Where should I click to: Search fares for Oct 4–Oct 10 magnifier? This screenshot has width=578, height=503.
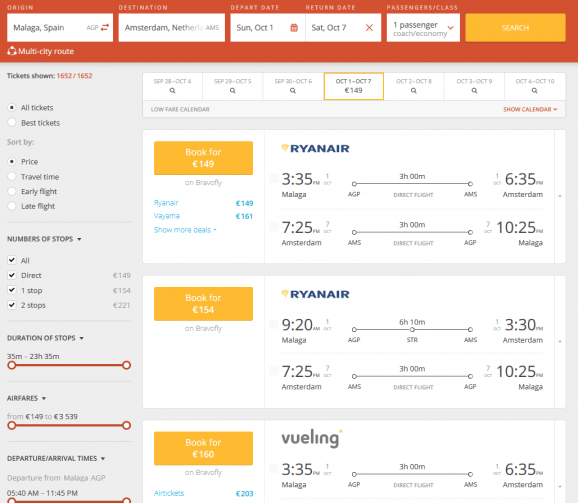535,91
